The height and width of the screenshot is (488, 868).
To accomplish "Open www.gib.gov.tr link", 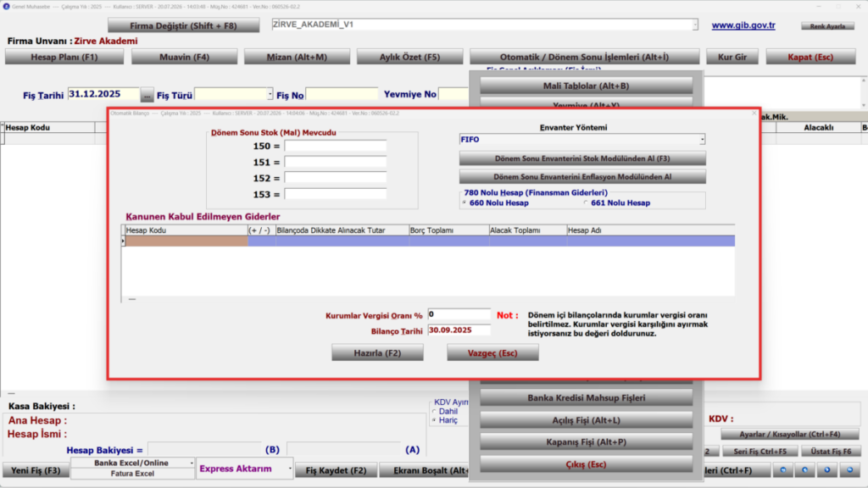I will pyautogui.click(x=743, y=25).
